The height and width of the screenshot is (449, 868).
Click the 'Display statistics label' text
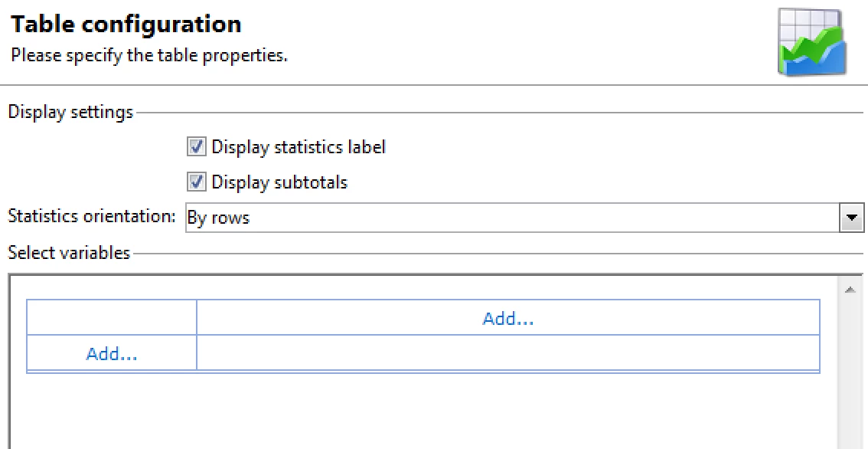(x=299, y=146)
